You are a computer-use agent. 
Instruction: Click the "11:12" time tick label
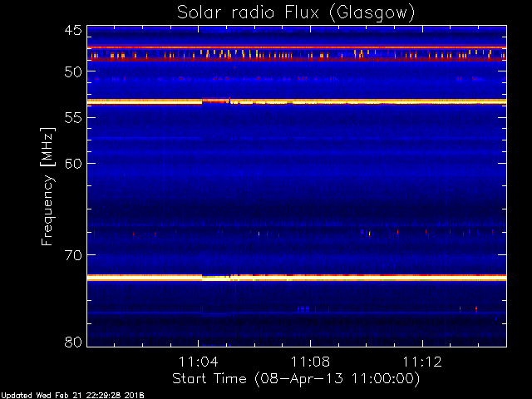point(422,362)
